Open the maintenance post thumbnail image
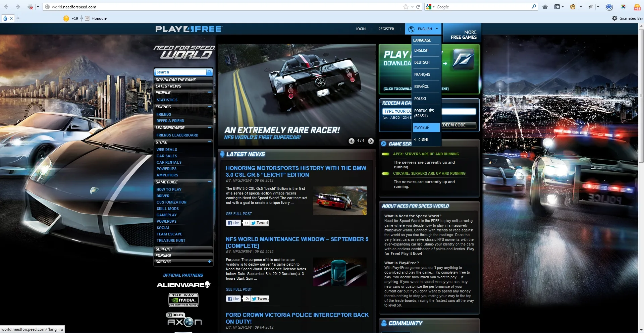 point(340,272)
